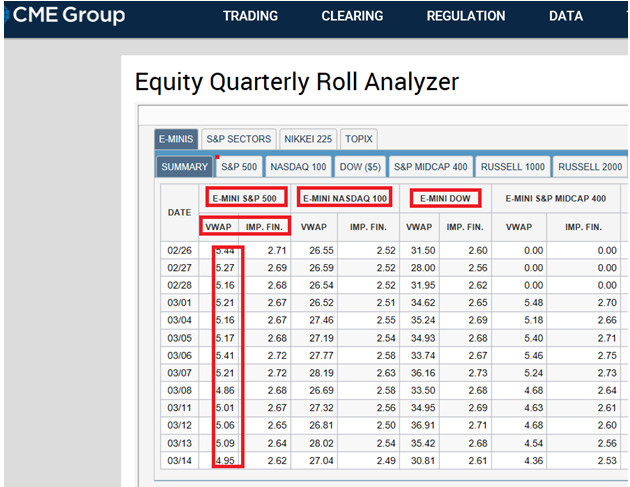Click the VWAP header under E-MINI DOW
630x487 pixels.
coord(419,227)
